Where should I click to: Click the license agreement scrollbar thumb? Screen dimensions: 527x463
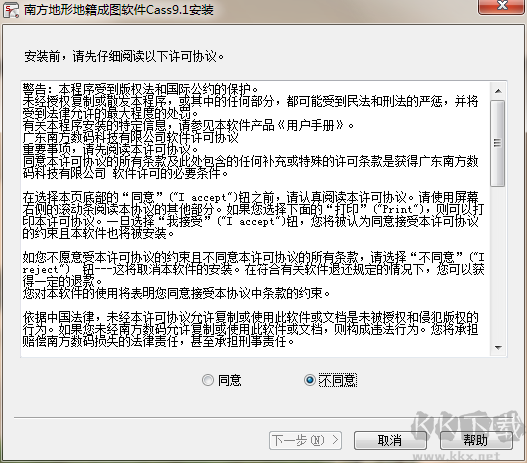(497, 143)
